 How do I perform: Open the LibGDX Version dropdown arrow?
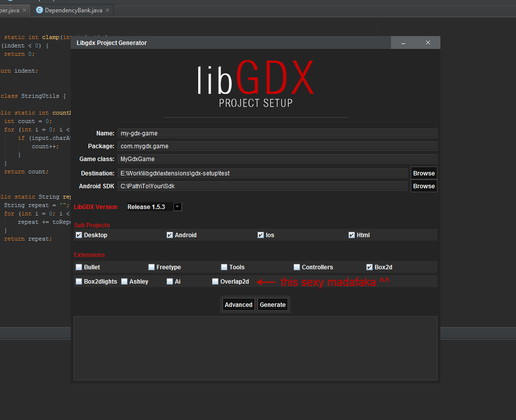click(177, 207)
